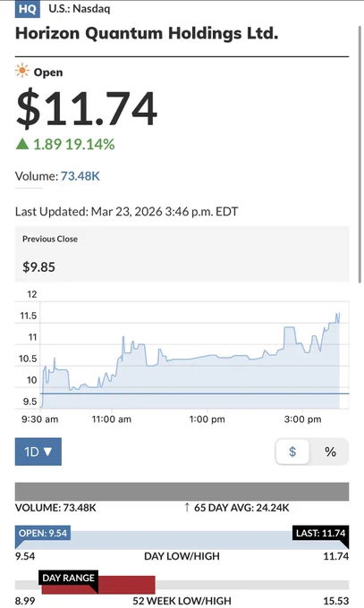Click the 11:00 am chart axis label
The width and height of the screenshot is (364, 608).
[x=112, y=419]
